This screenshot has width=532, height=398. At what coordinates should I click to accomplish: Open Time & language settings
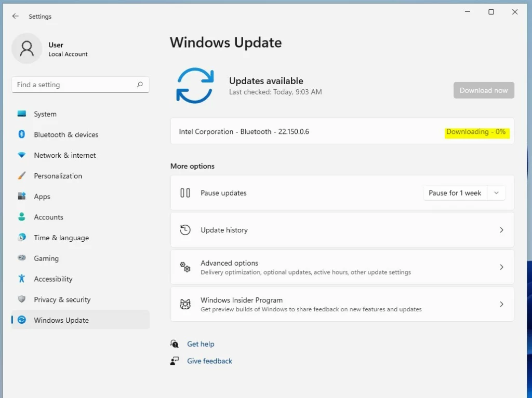(x=81, y=238)
